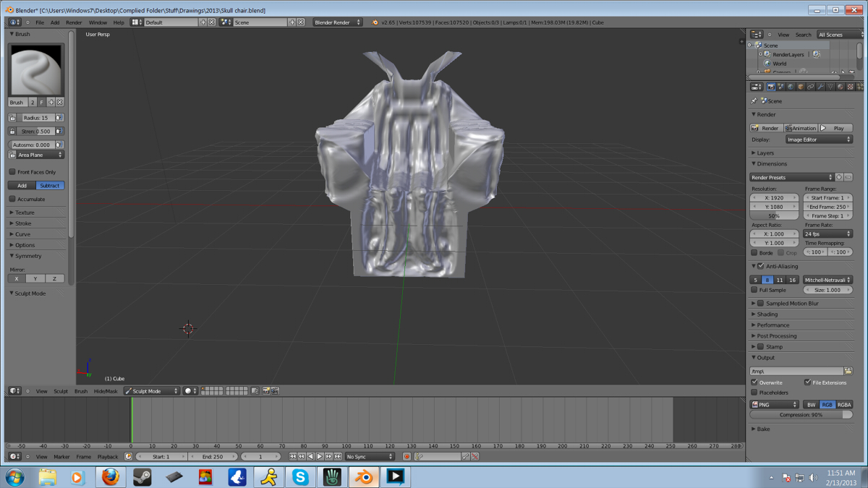Toggle the Overwrite checkbox
Screen dimensions: 868x488
coord(754,382)
